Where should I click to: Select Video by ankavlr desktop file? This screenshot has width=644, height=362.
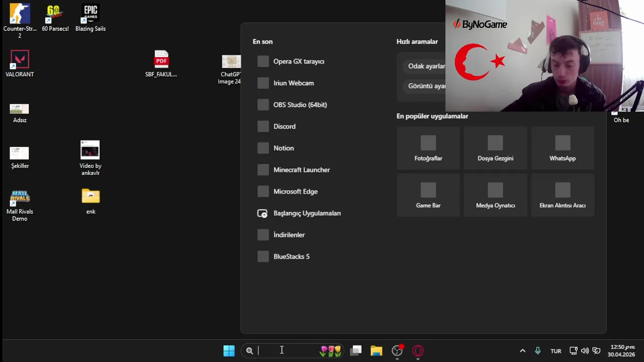point(90,158)
